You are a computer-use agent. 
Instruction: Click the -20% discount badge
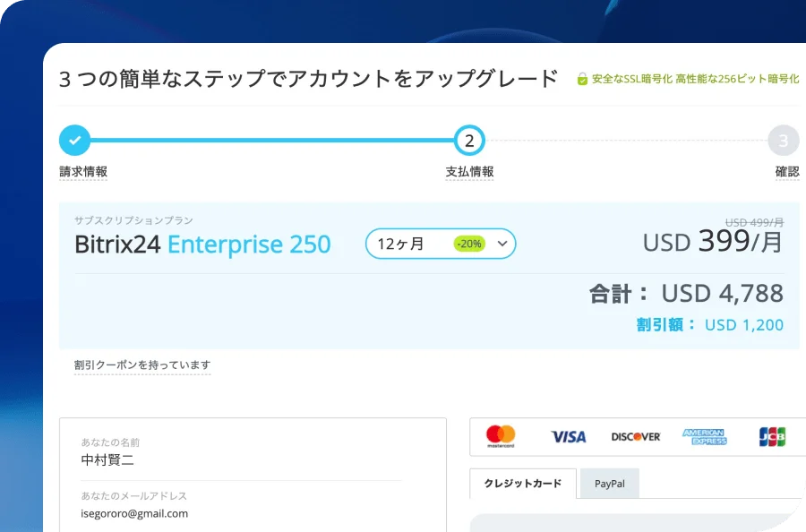point(469,244)
